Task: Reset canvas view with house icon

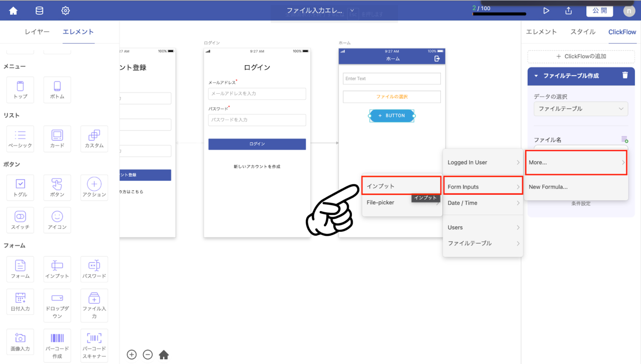Action: click(164, 355)
